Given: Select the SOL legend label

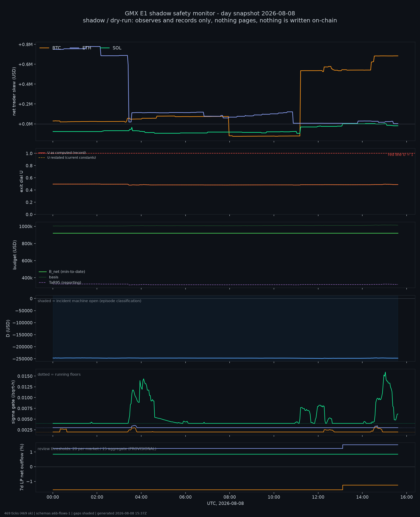Looking at the screenshot, I should (x=117, y=48).
